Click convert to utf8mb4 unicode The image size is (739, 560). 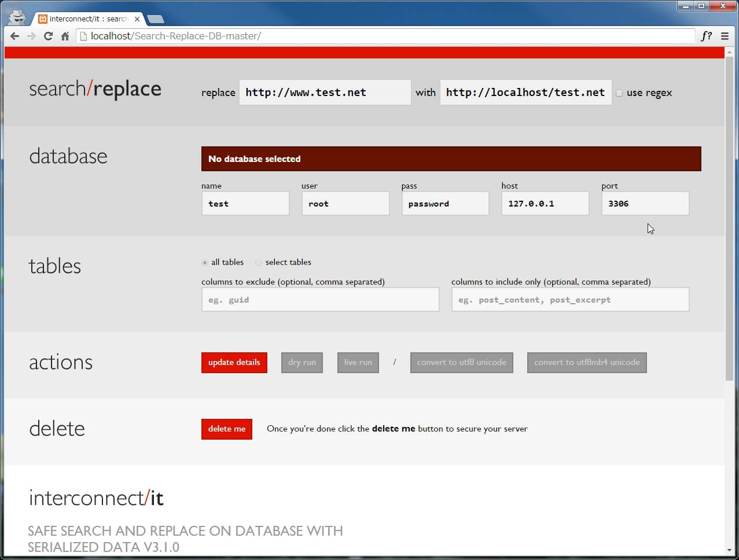586,363
